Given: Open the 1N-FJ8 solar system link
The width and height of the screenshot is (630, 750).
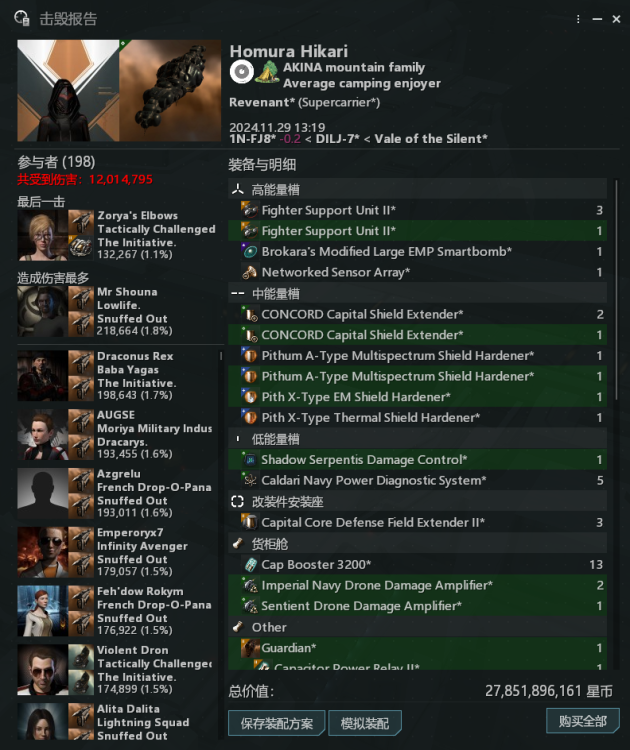Looking at the screenshot, I should (253, 139).
